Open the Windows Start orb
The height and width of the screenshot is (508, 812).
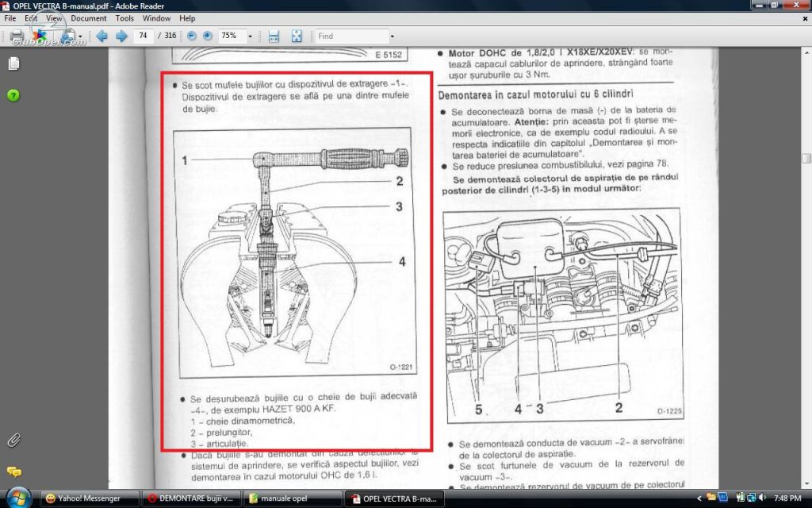(19, 498)
